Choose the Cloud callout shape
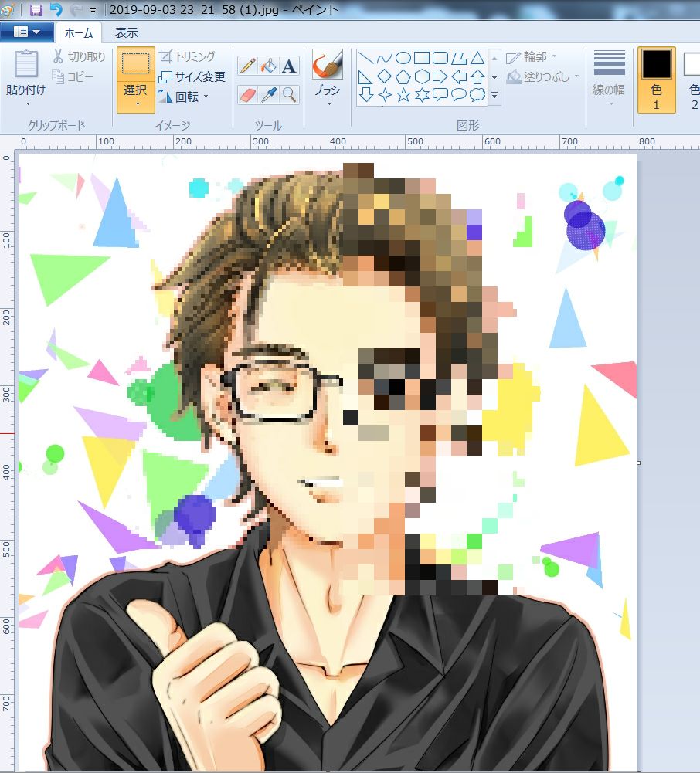 point(477,95)
